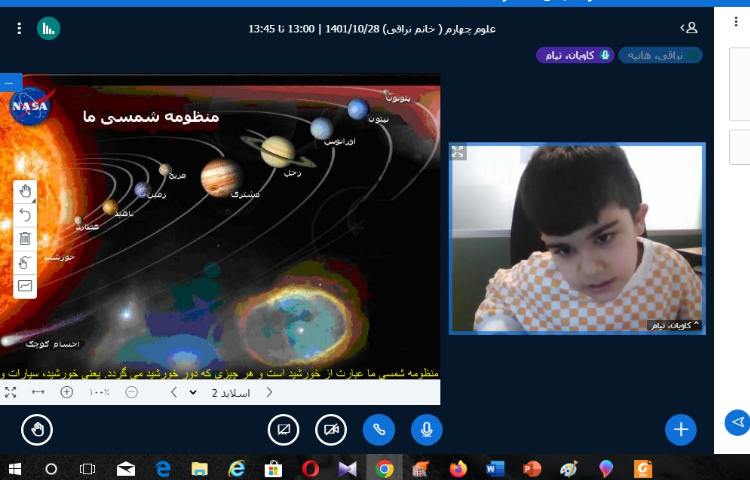Reset zoom at 100% label

[x=99, y=393]
